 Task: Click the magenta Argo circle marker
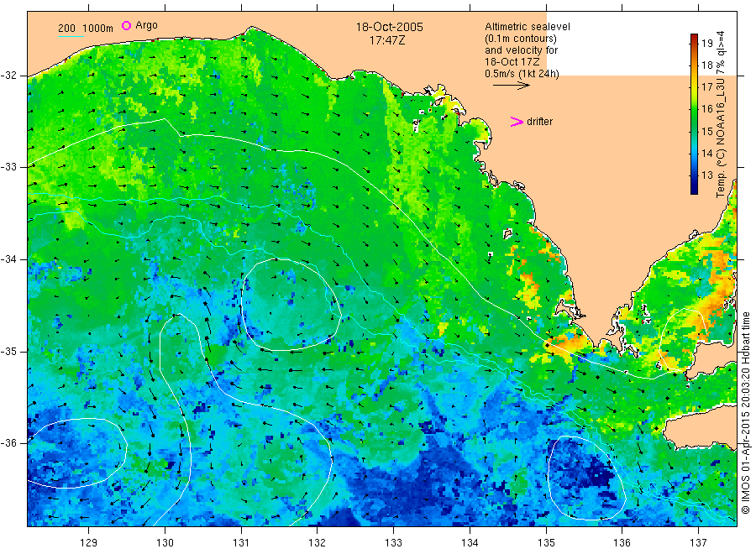click(126, 25)
